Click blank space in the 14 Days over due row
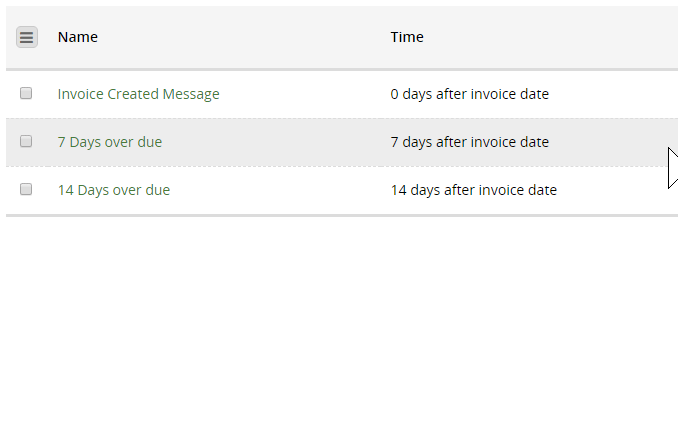The height and width of the screenshot is (422, 678). coord(280,190)
